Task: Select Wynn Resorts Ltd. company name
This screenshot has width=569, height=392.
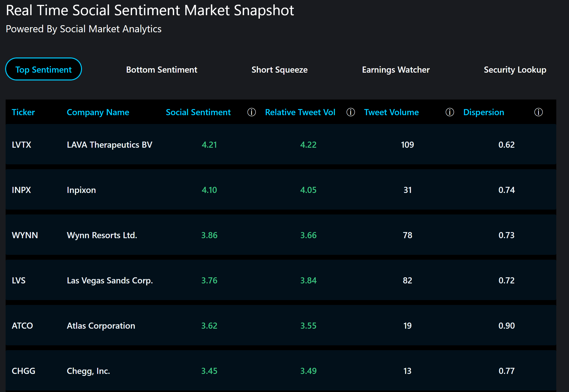Action: (x=102, y=235)
